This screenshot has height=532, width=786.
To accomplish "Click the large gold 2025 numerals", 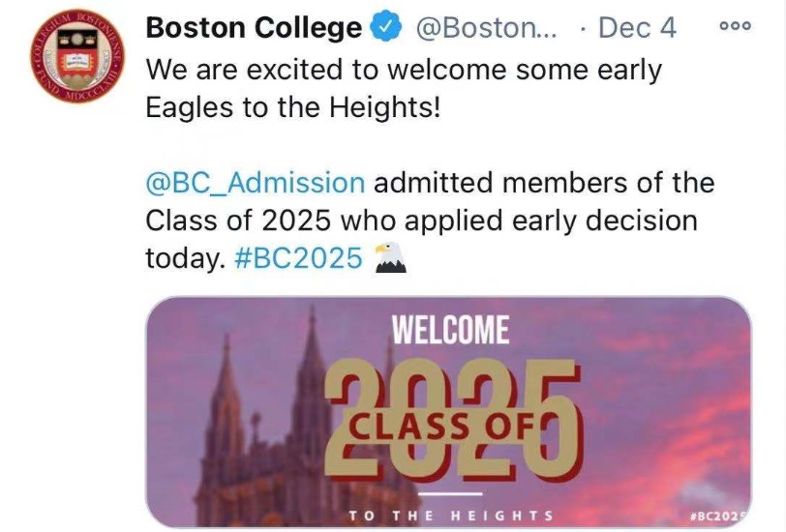I will (455, 414).
